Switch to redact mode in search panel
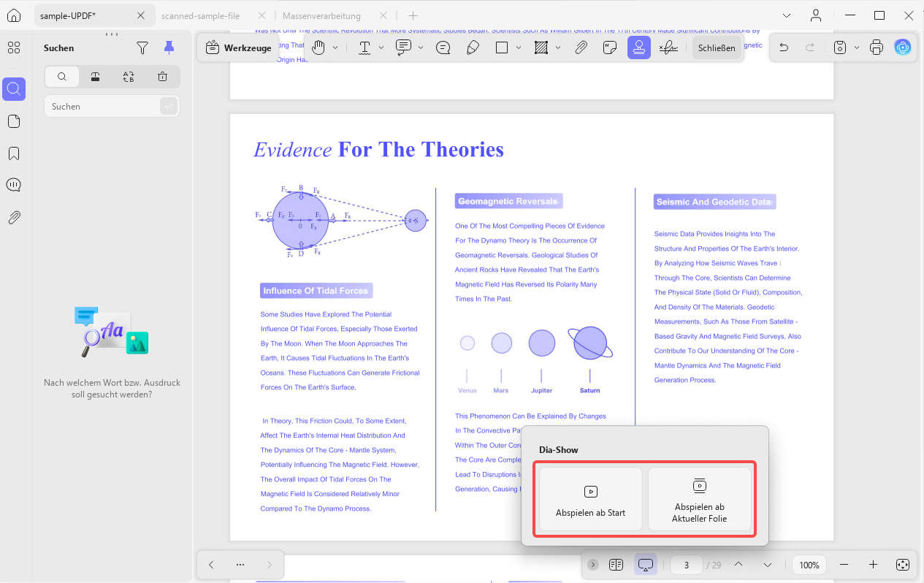The width and height of the screenshot is (924, 583). click(x=95, y=77)
